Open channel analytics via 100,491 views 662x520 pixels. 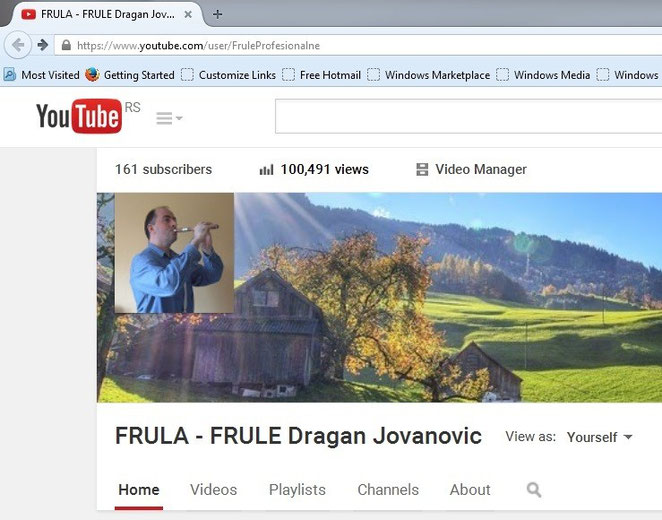324,169
